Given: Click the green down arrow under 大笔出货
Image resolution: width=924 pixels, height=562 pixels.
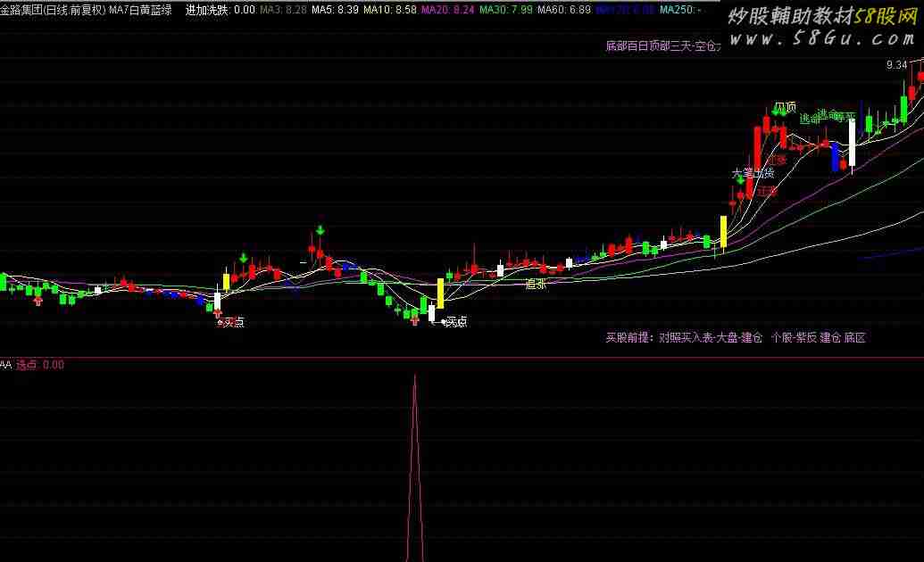Looking at the screenshot, I should coord(741,181).
